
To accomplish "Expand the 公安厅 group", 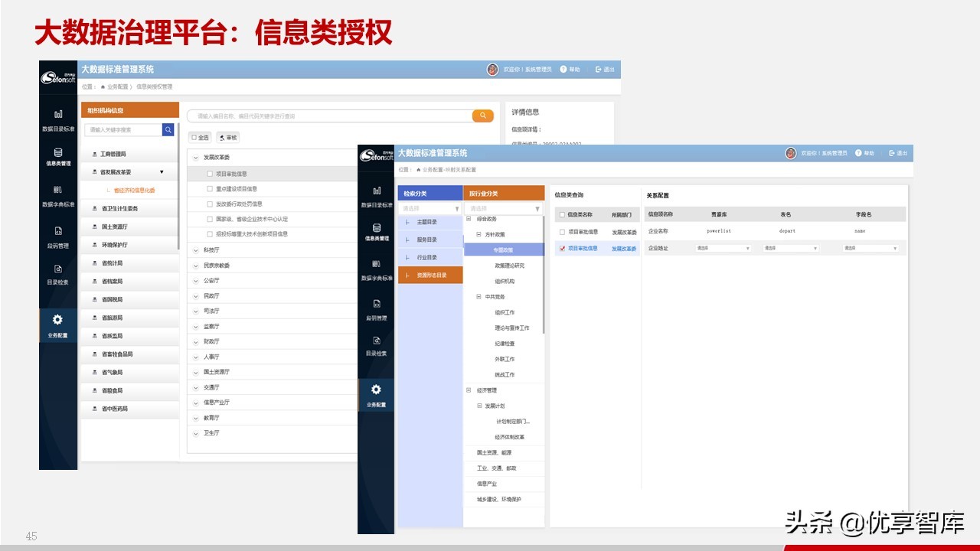I will (196, 281).
